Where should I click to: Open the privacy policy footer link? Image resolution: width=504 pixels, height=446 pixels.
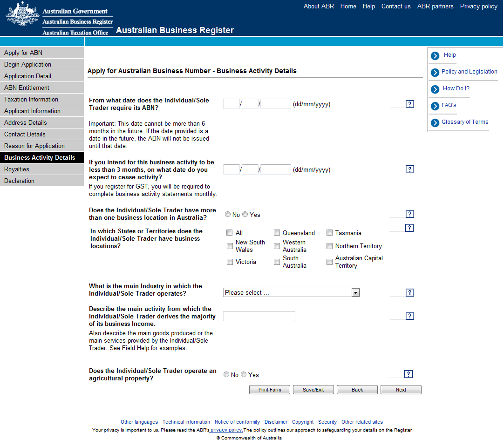226,430
